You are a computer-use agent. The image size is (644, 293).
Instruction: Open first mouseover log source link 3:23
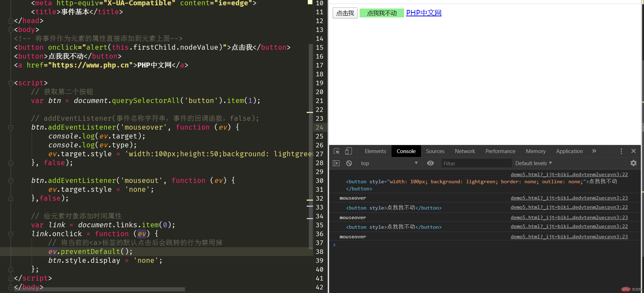point(569,198)
